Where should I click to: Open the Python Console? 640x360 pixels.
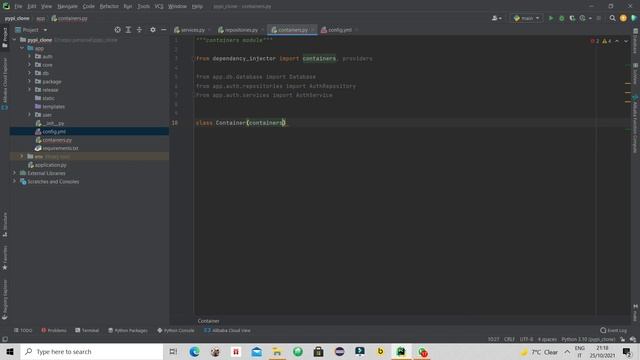176,330
